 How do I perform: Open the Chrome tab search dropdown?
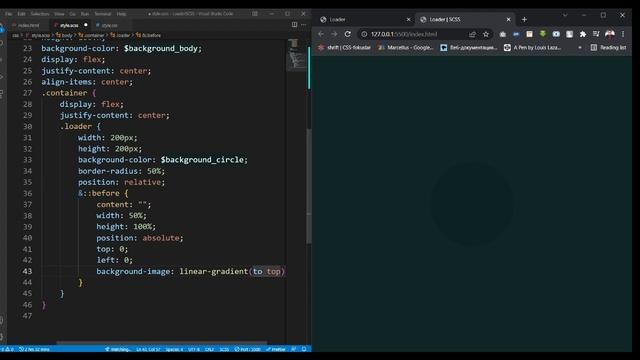pyautogui.click(x=565, y=15)
